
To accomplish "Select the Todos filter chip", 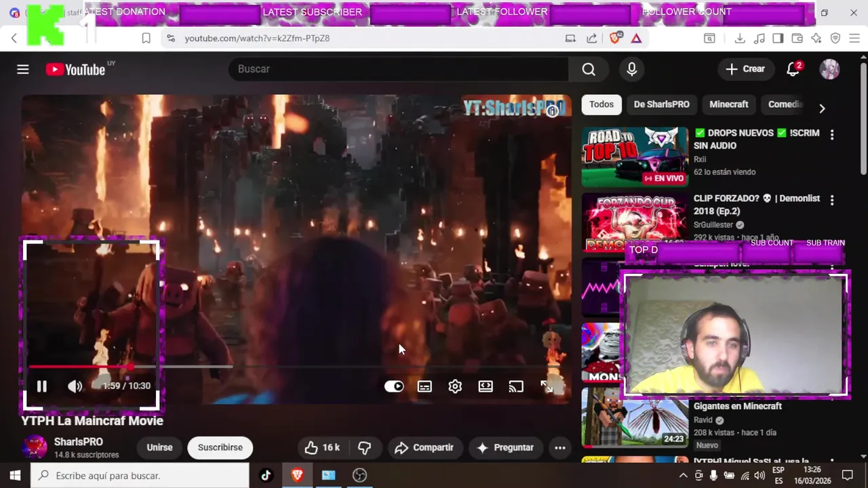I will pyautogui.click(x=601, y=104).
